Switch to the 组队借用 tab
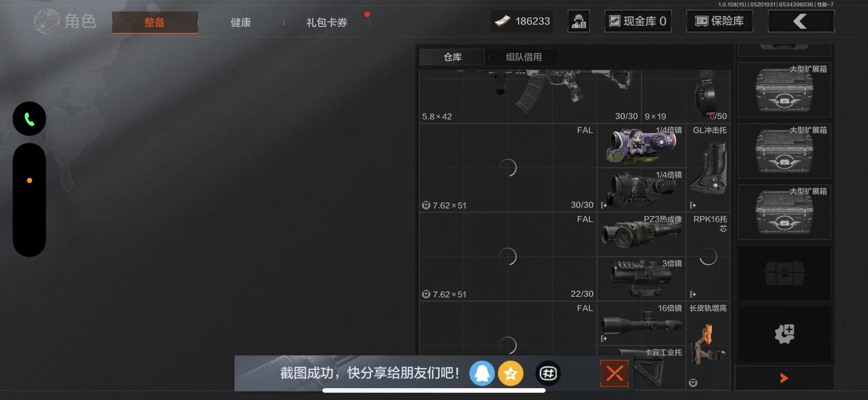Image resolution: width=868 pixels, height=400 pixels. coord(523,57)
